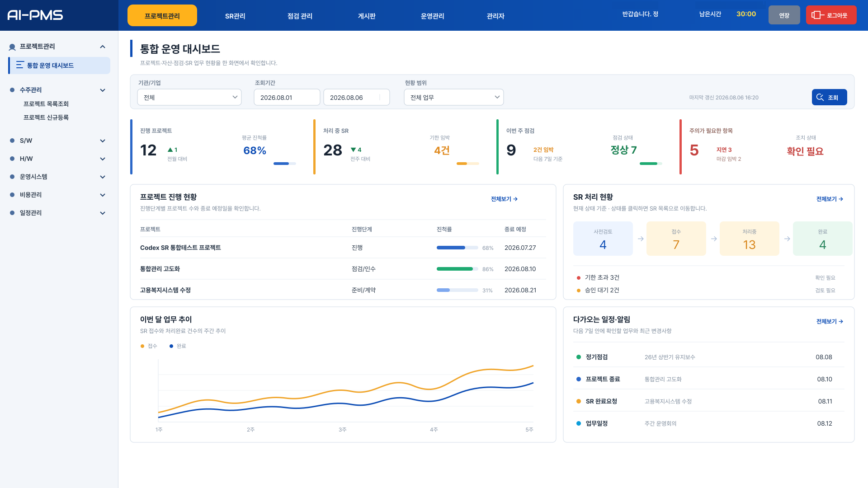
Task: Click the 완료 4 status card
Action: click(822, 239)
